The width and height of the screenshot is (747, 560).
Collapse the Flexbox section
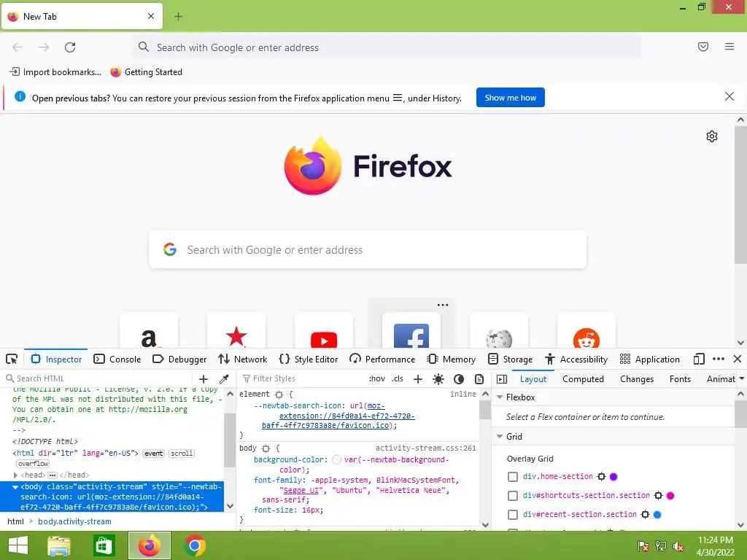coord(500,397)
